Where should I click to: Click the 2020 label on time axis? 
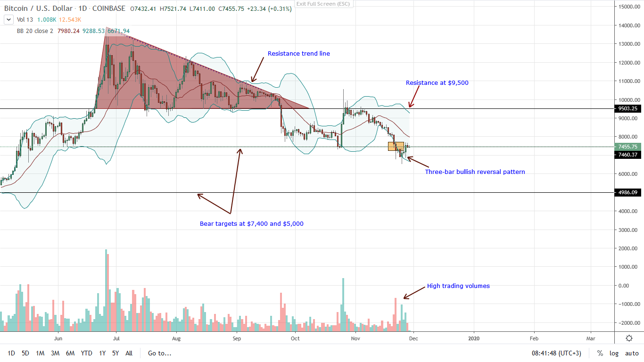tap(474, 338)
